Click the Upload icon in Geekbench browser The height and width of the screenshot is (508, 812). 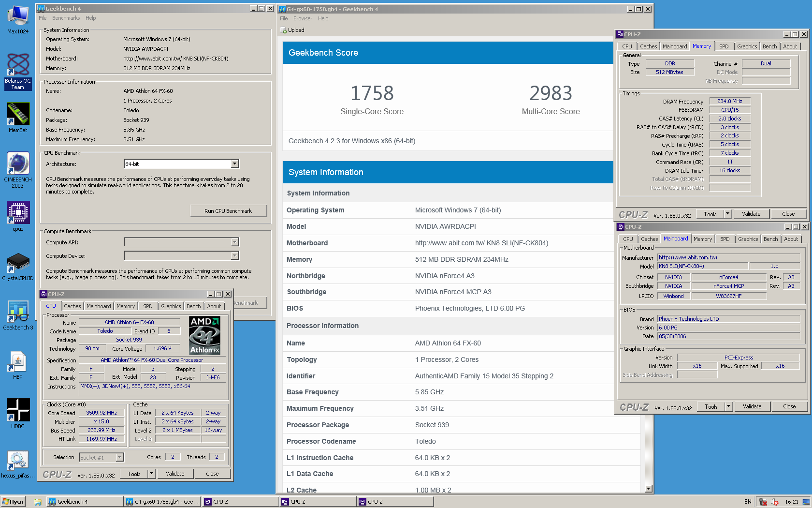pos(283,30)
